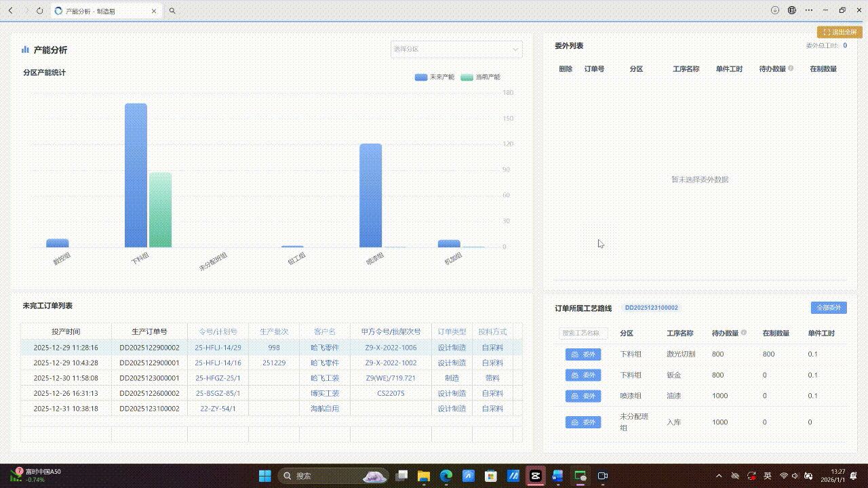The image size is (868, 488).
Task: Expand the system tray hidden icons chevron
Action: (x=719, y=476)
